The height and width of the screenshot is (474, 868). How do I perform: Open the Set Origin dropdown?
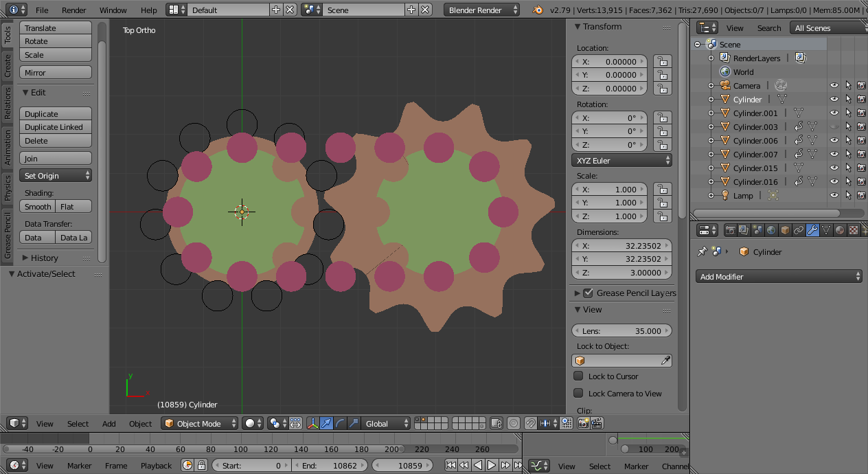click(x=56, y=176)
